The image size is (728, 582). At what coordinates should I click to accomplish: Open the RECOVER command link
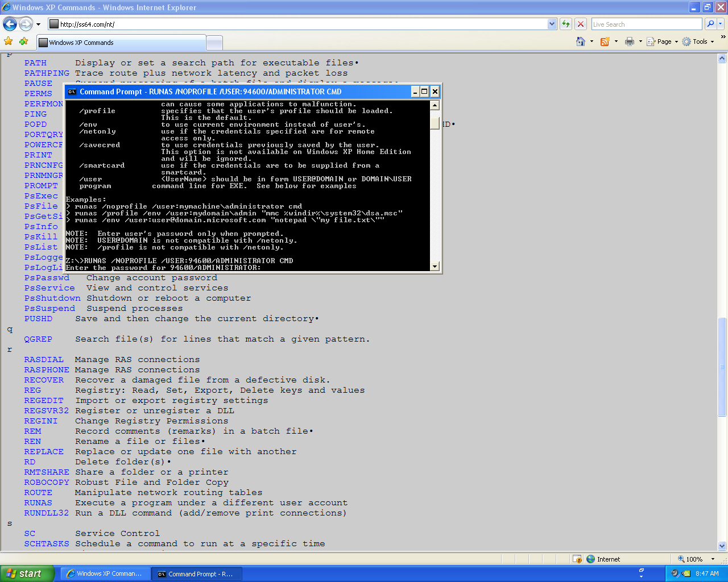(x=44, y=380)
